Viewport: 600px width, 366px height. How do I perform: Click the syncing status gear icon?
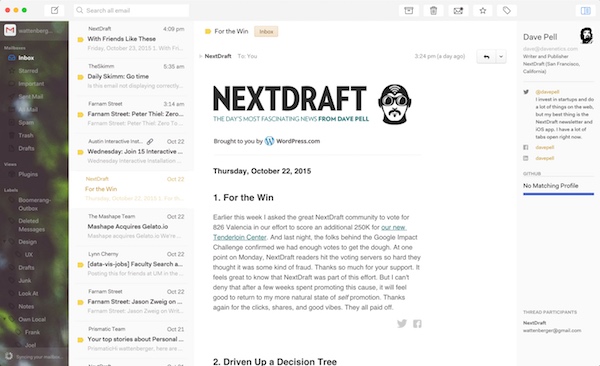point(9,356)
